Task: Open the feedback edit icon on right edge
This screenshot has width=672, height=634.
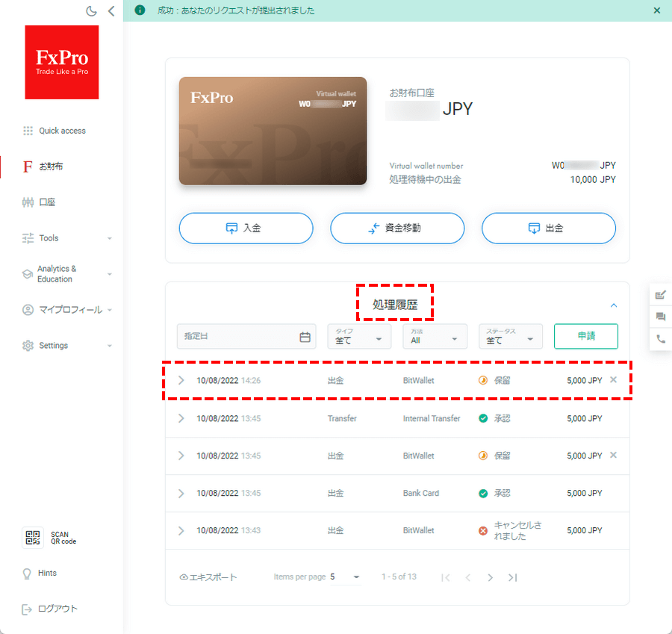Action: pos(661,295)
